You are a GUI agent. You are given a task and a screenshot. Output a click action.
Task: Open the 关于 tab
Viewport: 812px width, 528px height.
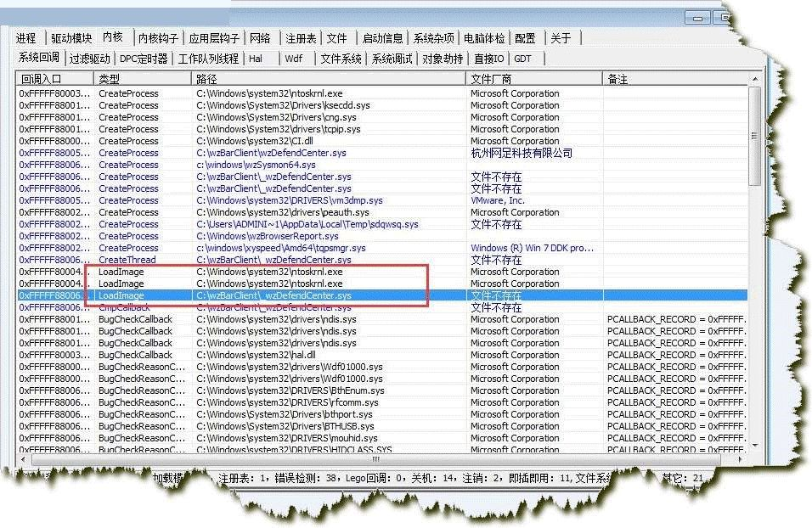pyautogui.click(x=561, y=38)
